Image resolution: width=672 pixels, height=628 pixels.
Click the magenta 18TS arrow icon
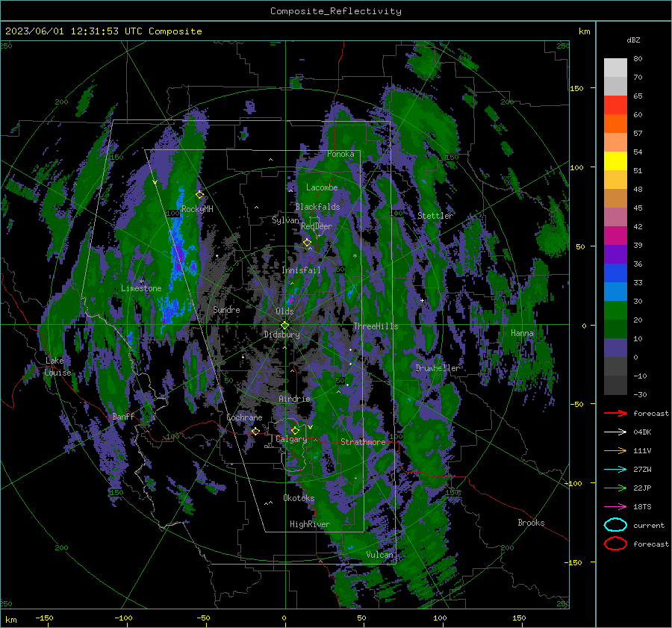point(615,507)
